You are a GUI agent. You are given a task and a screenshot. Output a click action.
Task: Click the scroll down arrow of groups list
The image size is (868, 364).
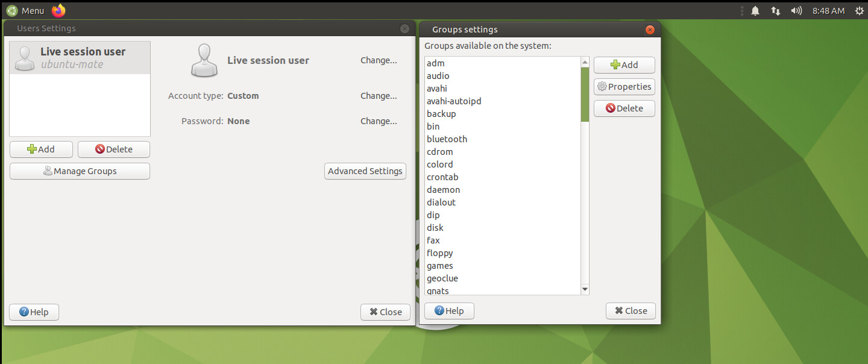(x=585, y=289)
